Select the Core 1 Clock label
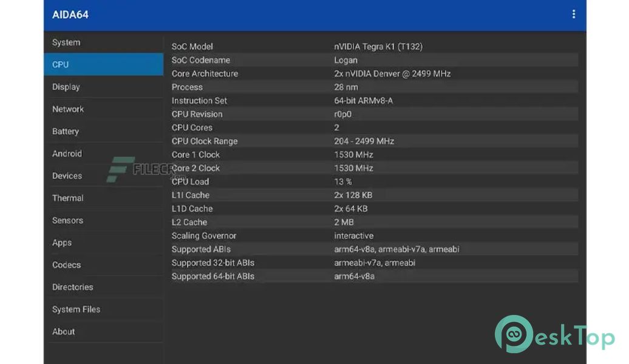This screenshot has width=629, height=364. point(195,155)
